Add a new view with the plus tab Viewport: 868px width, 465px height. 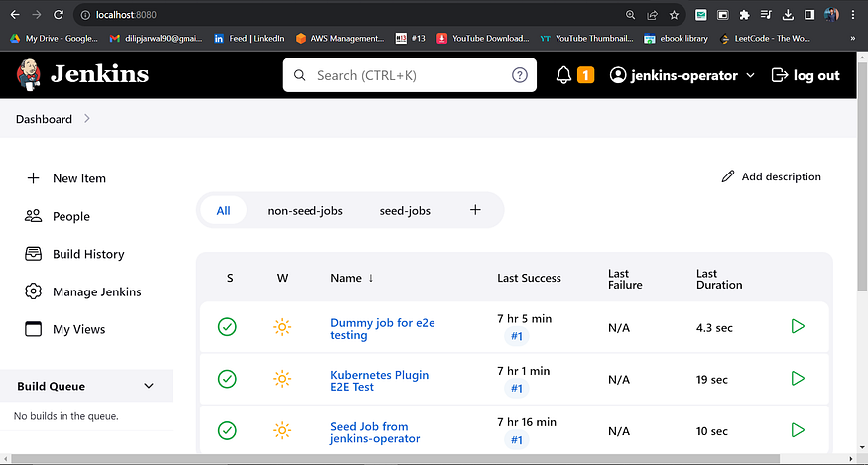tap(475, 210)
